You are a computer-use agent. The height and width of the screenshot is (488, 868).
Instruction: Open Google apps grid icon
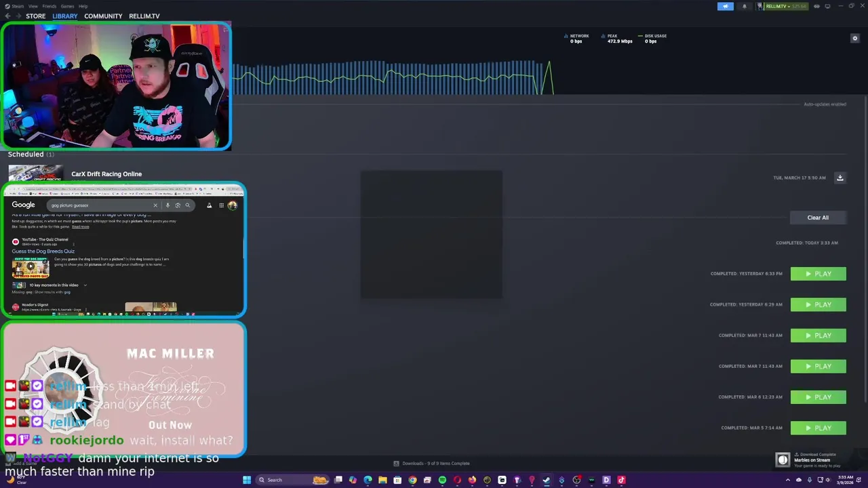[x=221, y=205]
